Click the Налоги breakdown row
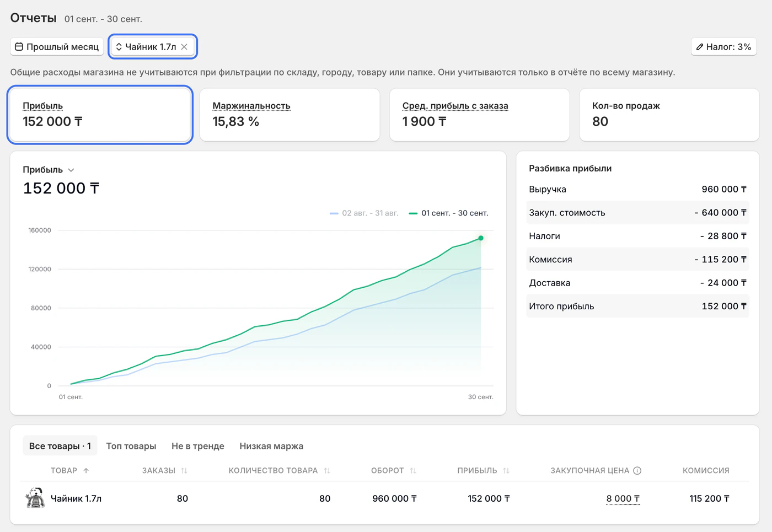The height and width of the screenshot is (532, 772). click(637, 236)
